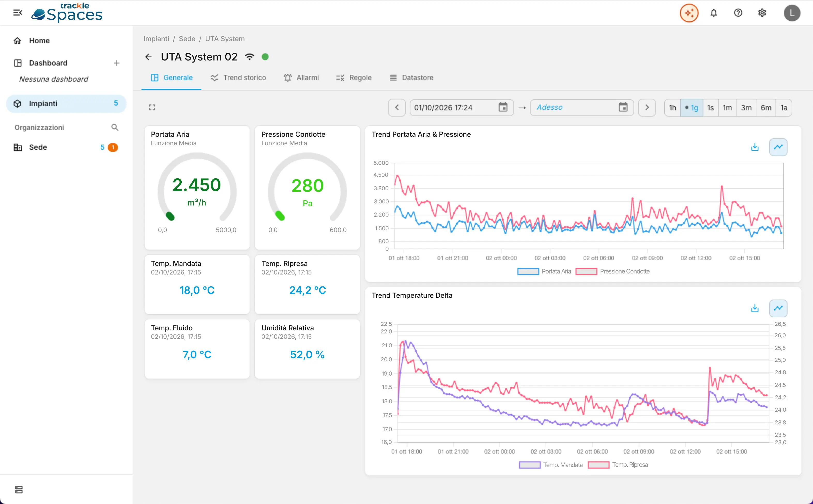Search organizations with the magnifier icon
813x504 pixels.
pos(115,127)
